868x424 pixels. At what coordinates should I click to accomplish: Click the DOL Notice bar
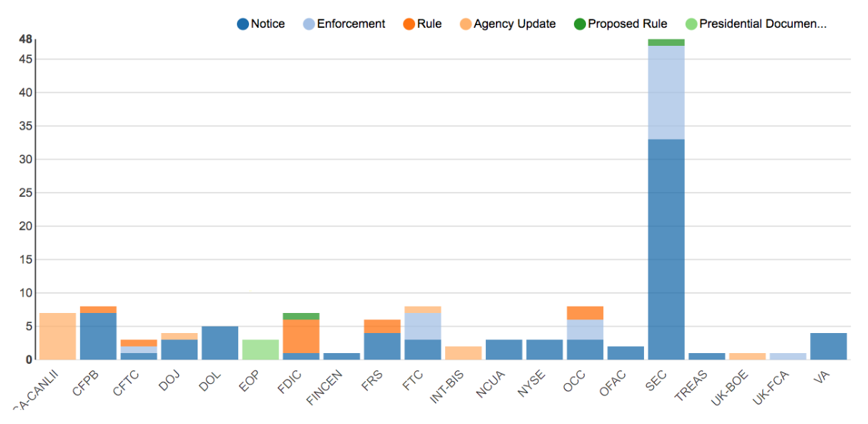(220, 342)
